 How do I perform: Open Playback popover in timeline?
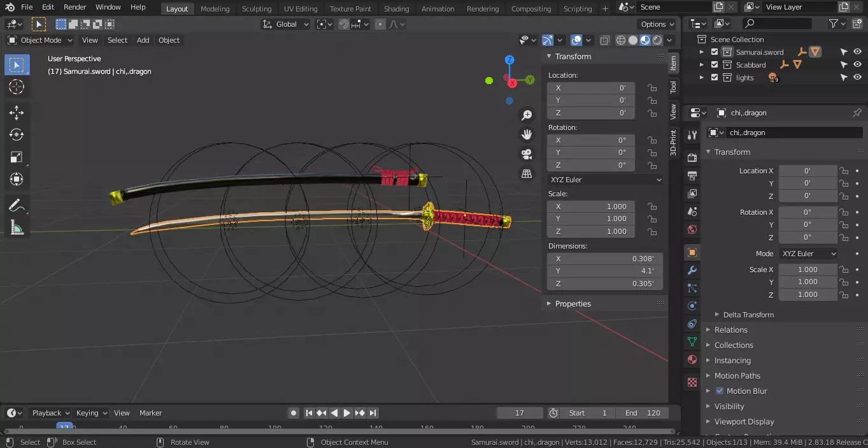50,413
